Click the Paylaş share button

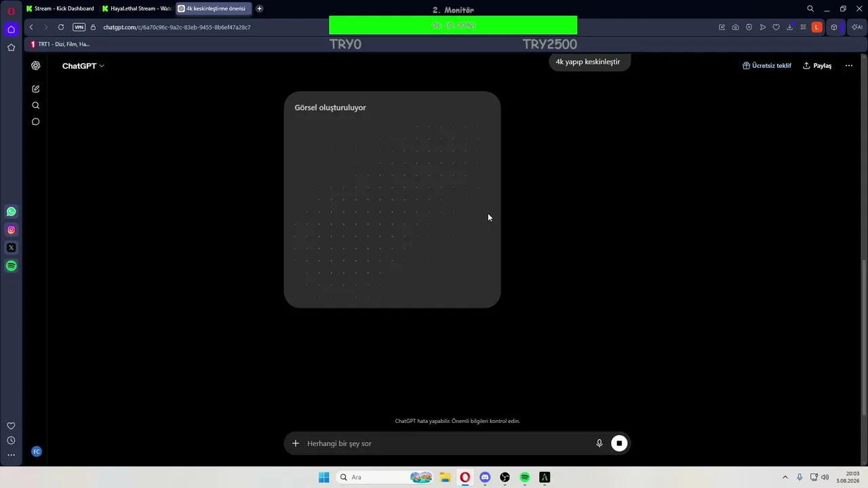817,66
